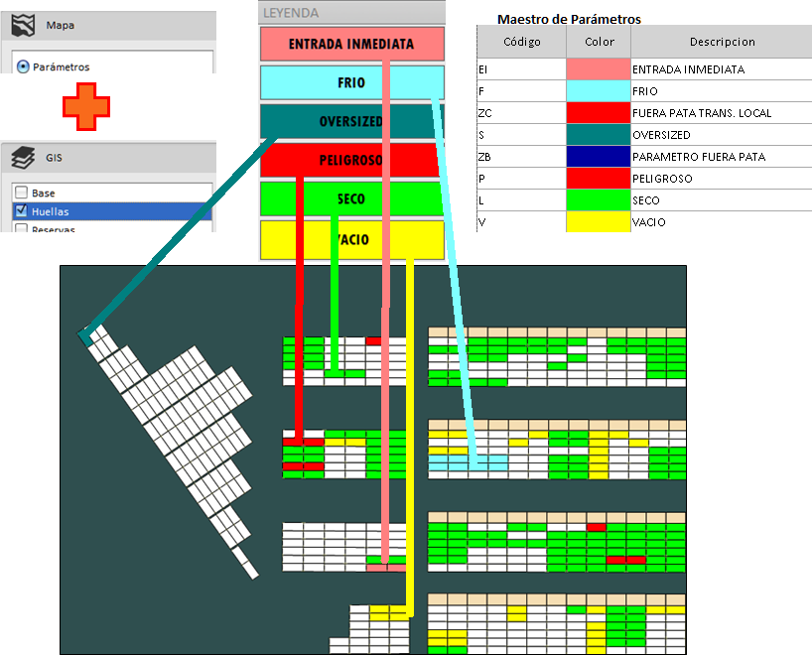Click the Código column header
This screenshot has height=655, width=812.
pos(521,42)
